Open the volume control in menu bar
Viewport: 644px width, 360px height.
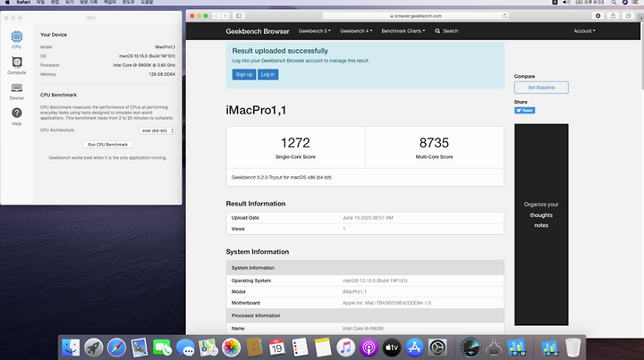coord(566,3)
